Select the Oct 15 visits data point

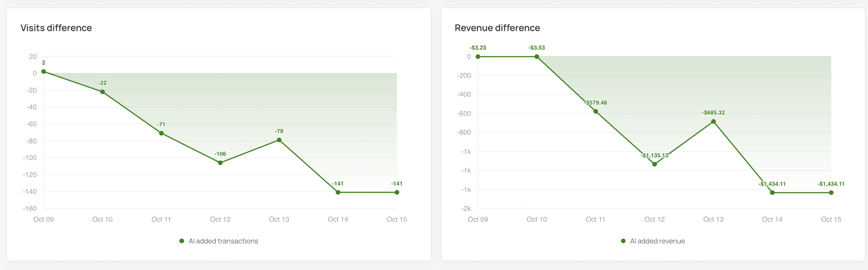(x=397, y=193)
